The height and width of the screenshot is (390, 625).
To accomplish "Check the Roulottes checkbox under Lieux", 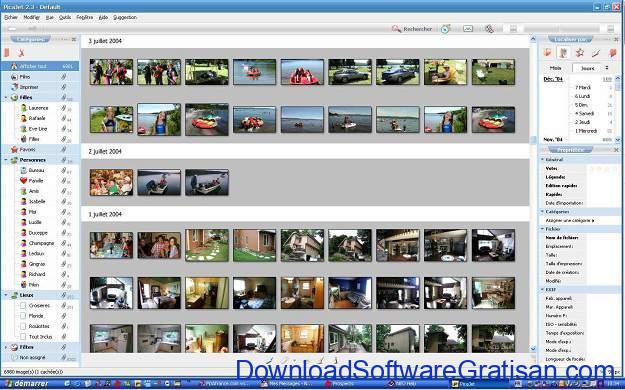I will click(x=23, y=326).
